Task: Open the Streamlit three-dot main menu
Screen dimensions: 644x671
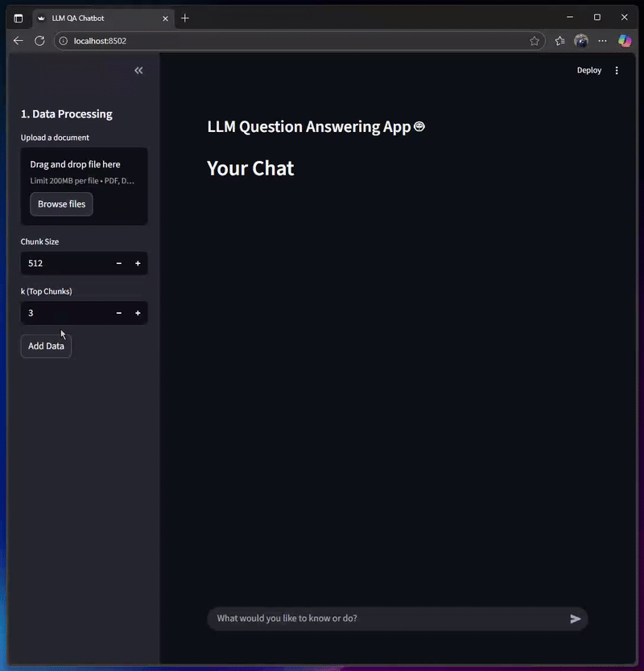Action: [x=617, y=71]
